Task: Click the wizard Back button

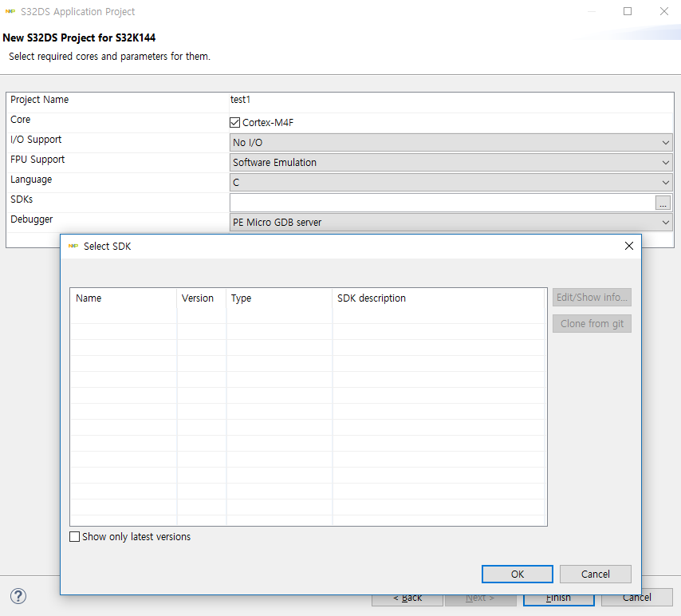Action: click(x=407, y=598)
